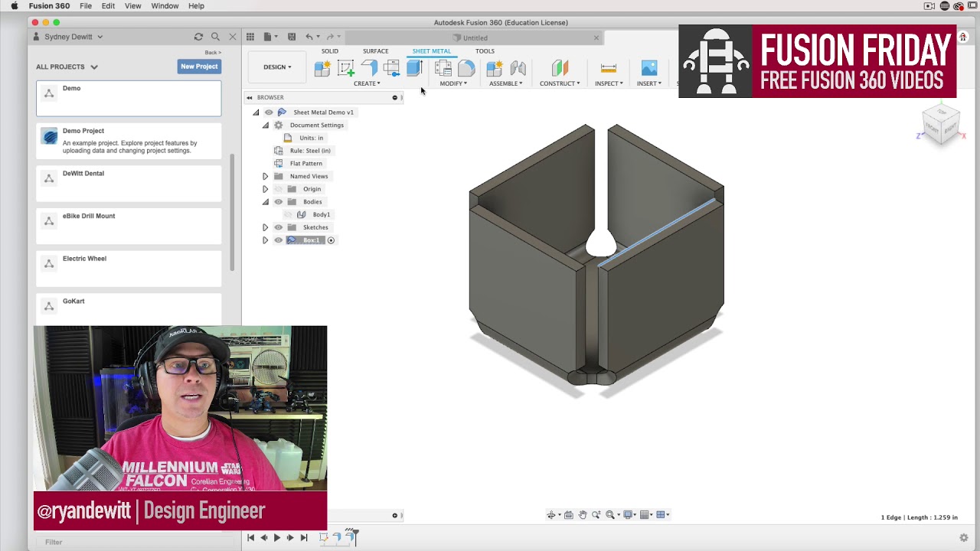Open the data panel grid icon
The width and height of the screenshot is (980, 551).
click(x=250, y=37)
